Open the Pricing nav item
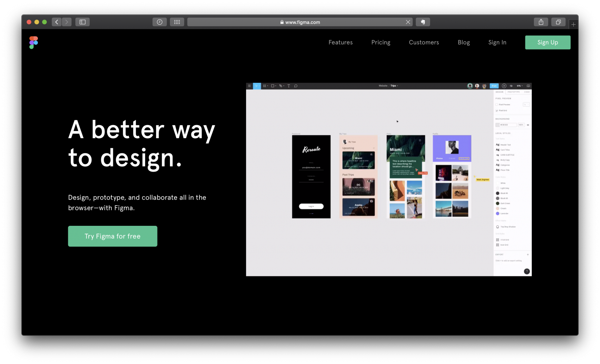The image size is (600, 364). pyautogui.click(x=381, y=42)
